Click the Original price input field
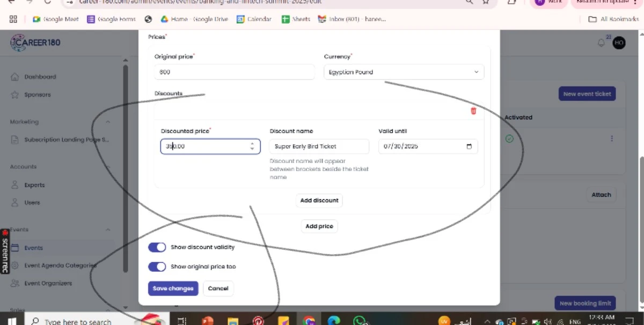 coord(234,72)
